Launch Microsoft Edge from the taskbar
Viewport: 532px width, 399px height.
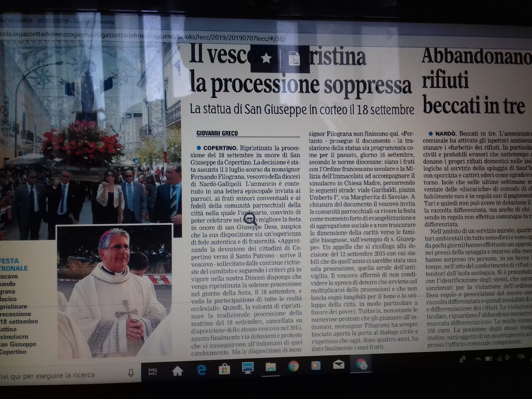click(201, 370)
